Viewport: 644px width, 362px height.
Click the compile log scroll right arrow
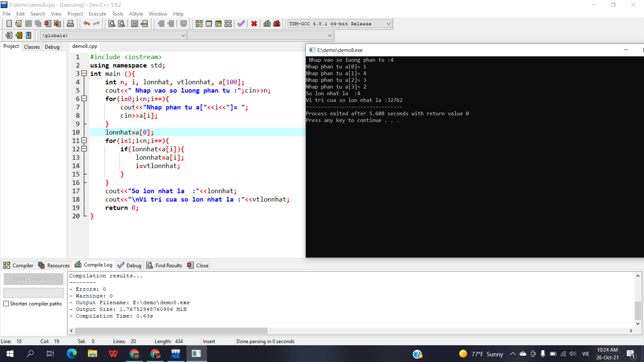pos(631,331)
